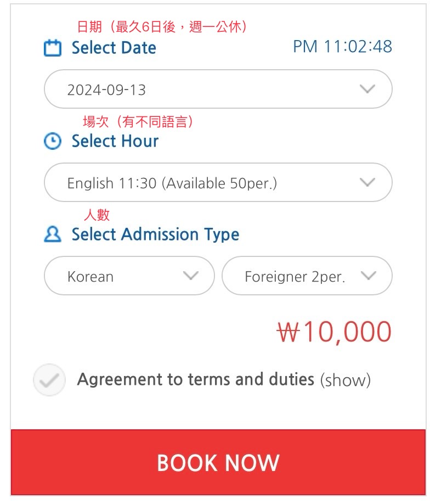430x504 pixels.
Task: Tick the agreement to terms checkbox
Action: click(x=49, y=380)
